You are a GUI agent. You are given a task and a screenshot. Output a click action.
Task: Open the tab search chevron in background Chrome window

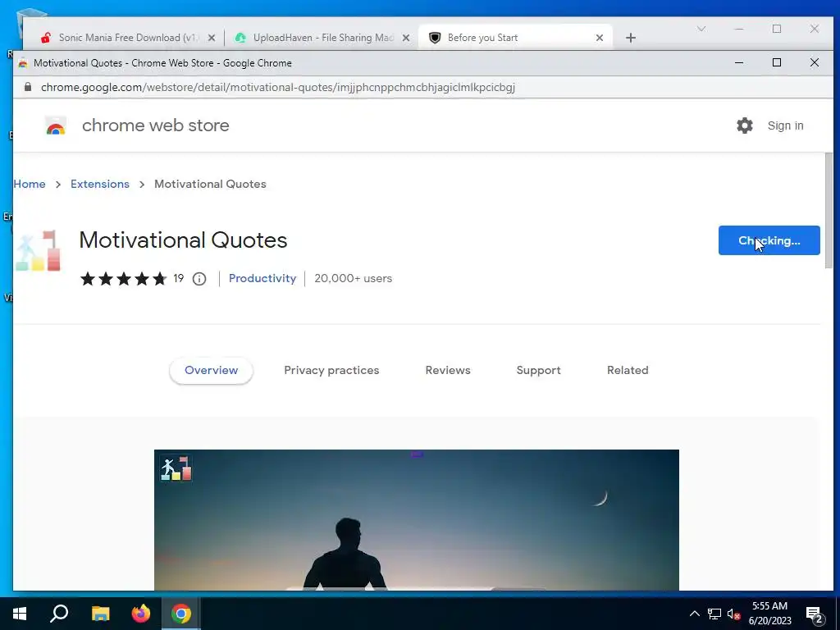pyautogui.click(x=701, y=29)
